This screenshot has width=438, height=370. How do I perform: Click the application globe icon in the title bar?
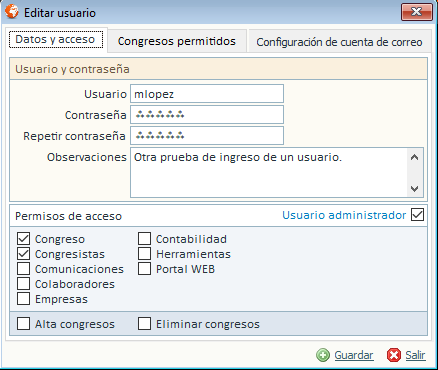(x=12, y=12)
